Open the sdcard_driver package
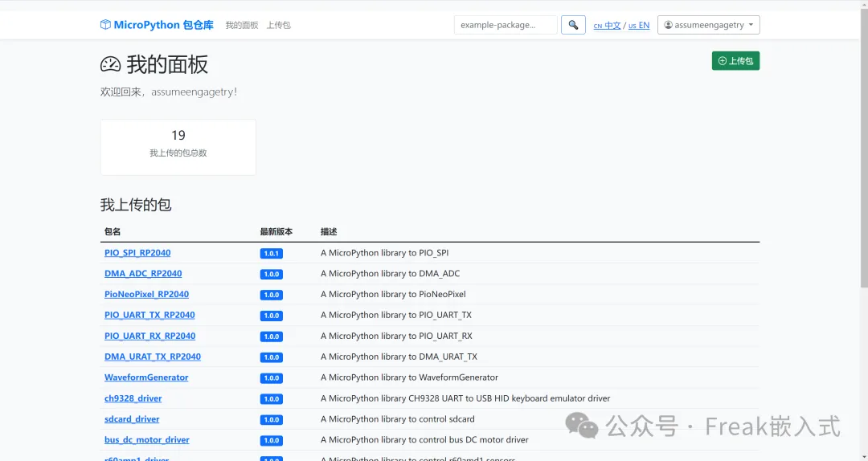 (132, 419)
